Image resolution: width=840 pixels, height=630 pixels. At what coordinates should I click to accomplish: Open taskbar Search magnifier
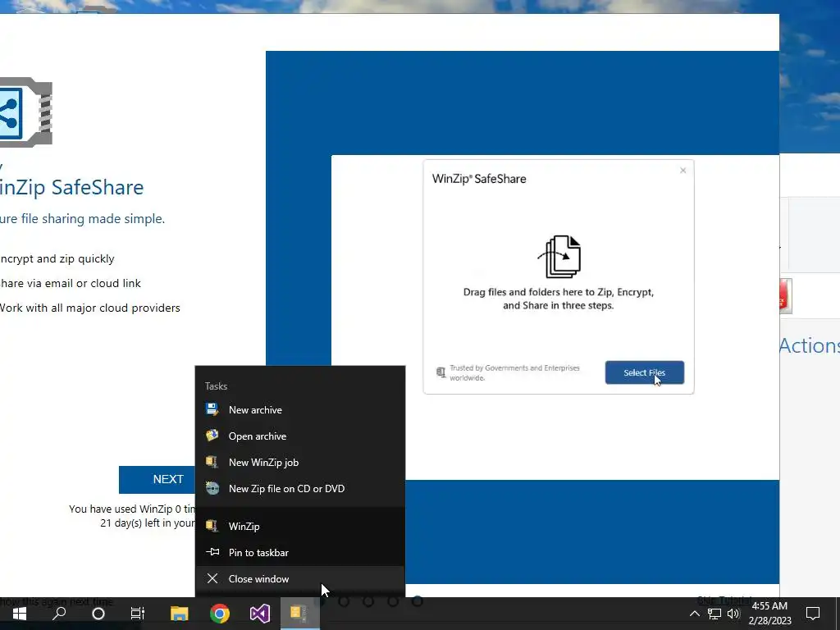pos(59,614)
